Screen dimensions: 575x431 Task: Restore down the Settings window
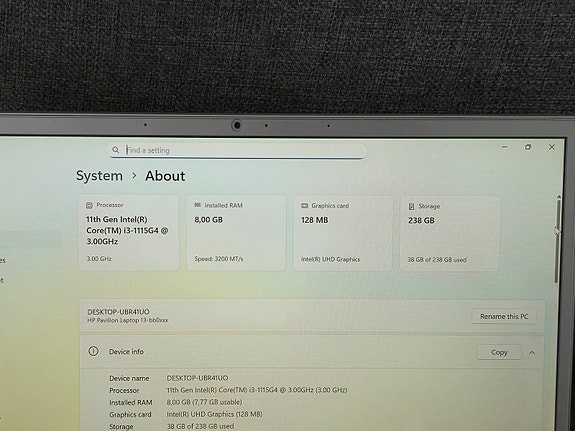pyautogui.click(x=528, y=147)
